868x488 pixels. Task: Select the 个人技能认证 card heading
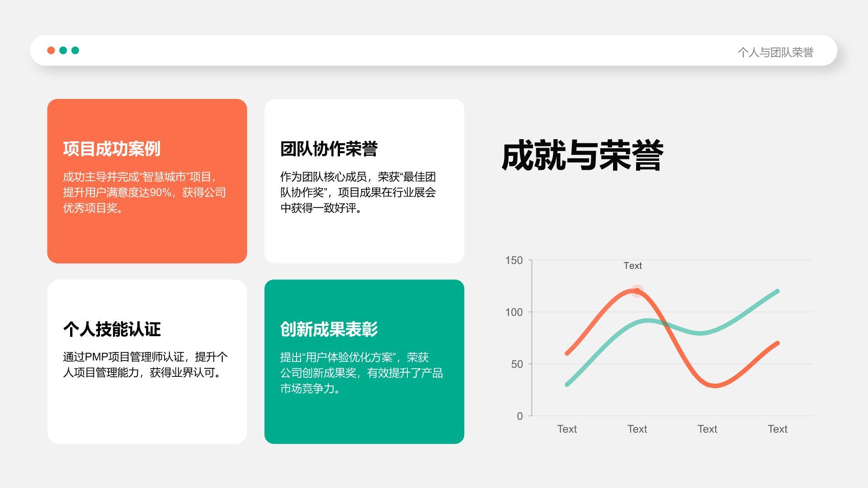pyautogui.click(x=112, y=329)
